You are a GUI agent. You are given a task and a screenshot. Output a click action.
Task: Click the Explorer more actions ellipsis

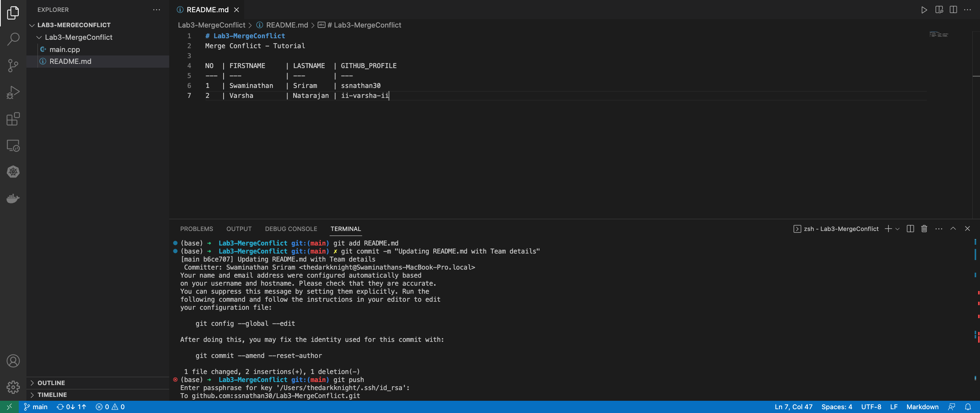(x=157, y=10)
